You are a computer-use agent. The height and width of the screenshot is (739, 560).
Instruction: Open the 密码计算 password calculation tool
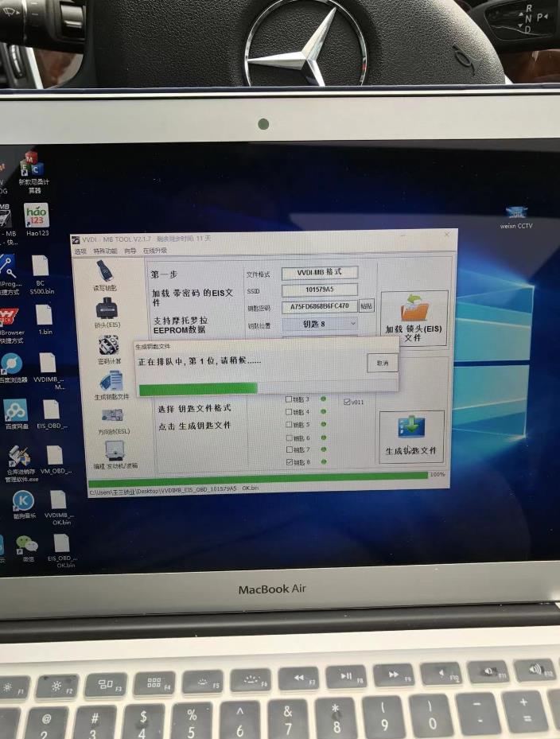click(x=108, y=345)
